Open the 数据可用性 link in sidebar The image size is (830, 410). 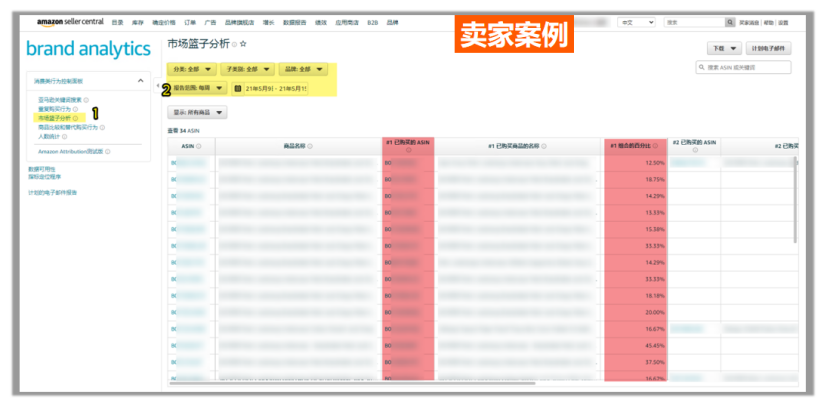pyautogui.click(x=42, y=169)
